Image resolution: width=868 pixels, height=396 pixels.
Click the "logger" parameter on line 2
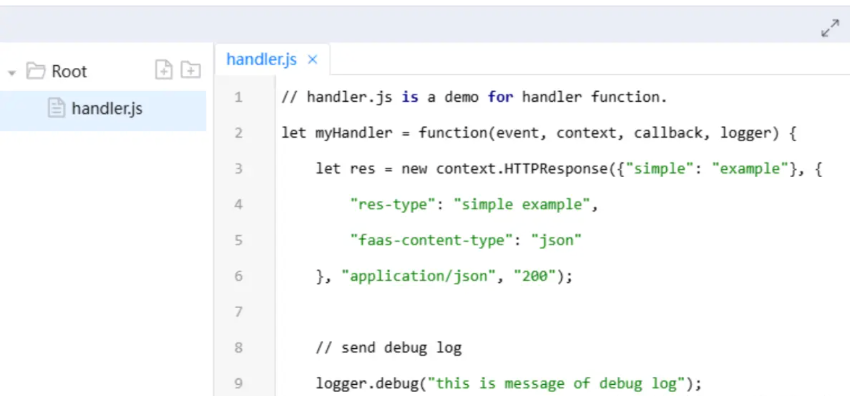[x=745, y=133]
